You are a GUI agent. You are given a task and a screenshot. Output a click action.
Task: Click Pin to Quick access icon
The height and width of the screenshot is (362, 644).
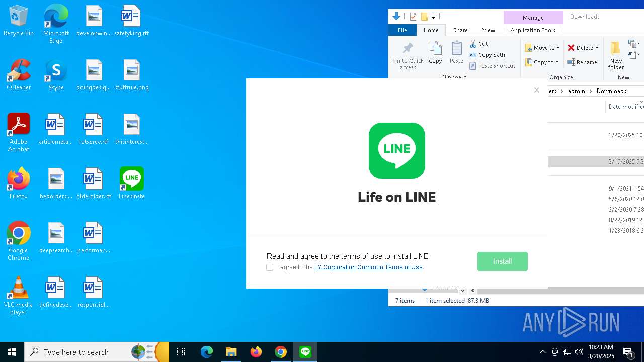(408, 56)
